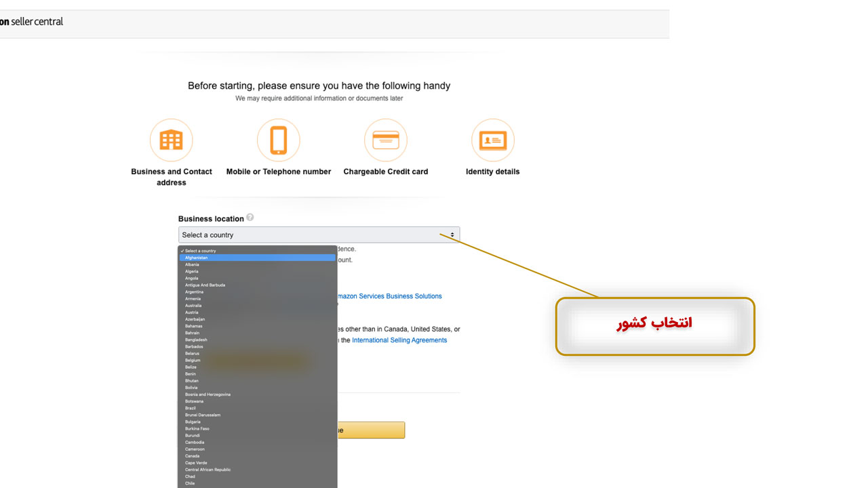Select Bhutan in the country list
The image size is (868, 488).
[258, 381]
